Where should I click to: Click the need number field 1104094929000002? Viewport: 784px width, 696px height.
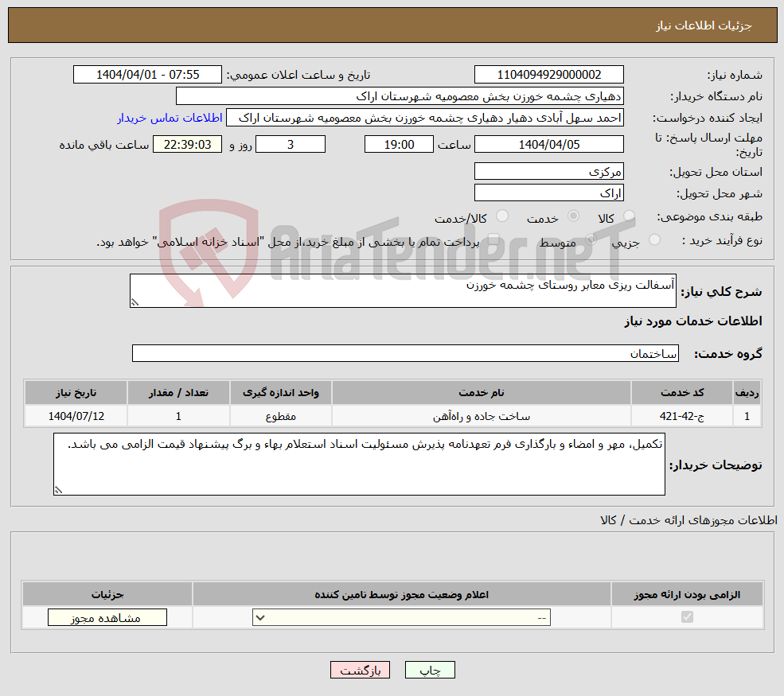pos(548,75)
